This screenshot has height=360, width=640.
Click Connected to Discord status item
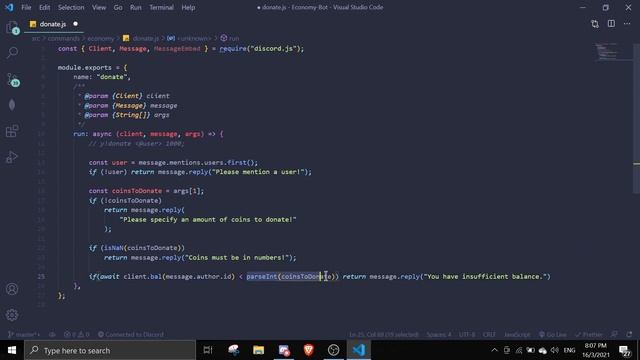[131, 334]
